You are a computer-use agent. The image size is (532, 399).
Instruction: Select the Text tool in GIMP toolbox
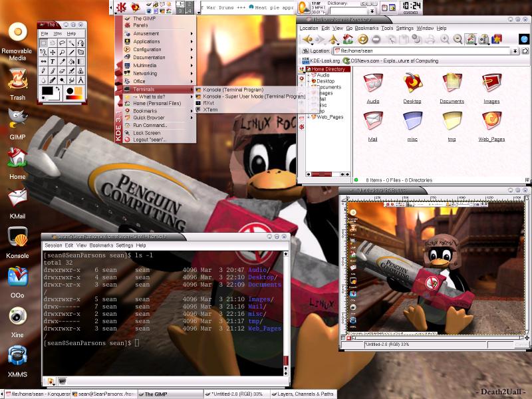coord(53,61)
